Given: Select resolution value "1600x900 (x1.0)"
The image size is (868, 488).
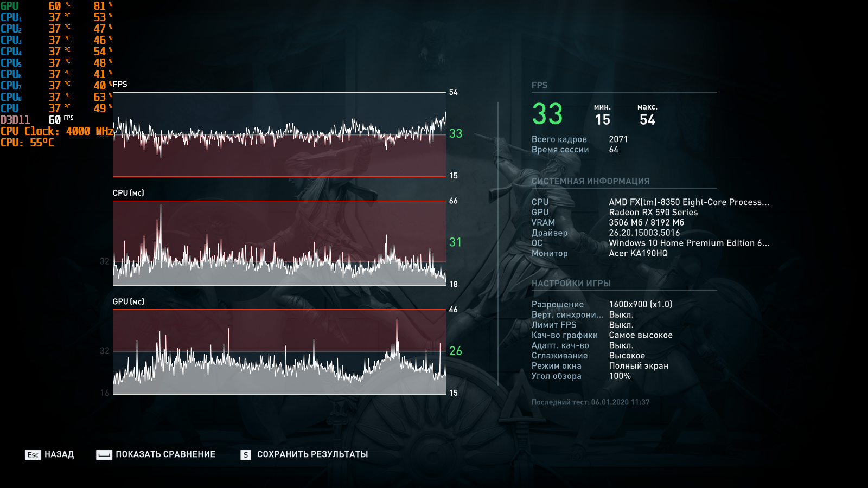Looking at the screenshot, I should click(x=641, y=305).
